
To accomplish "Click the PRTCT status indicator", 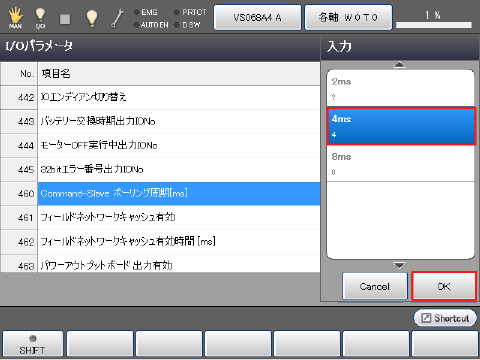I will click(190, 12).
